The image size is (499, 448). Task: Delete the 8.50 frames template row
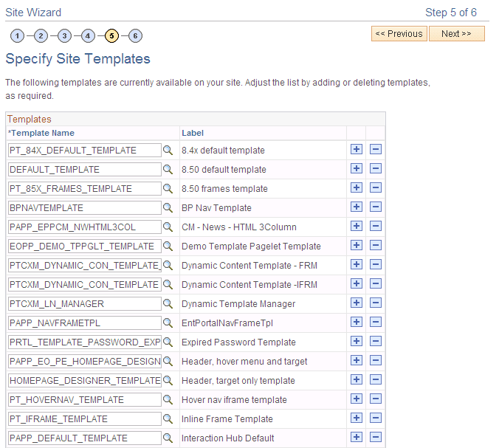click(x=376, y=187)
